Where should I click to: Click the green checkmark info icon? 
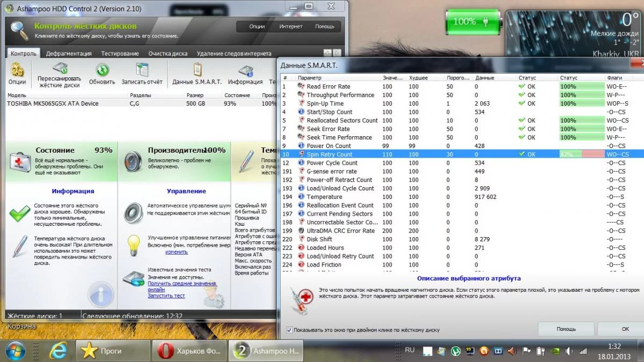(20, 214)
